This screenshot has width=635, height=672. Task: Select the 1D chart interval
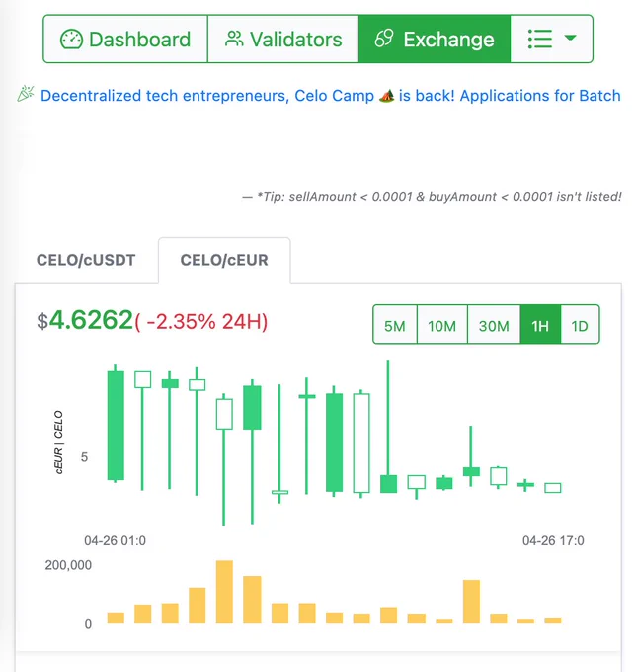(580, 325)
